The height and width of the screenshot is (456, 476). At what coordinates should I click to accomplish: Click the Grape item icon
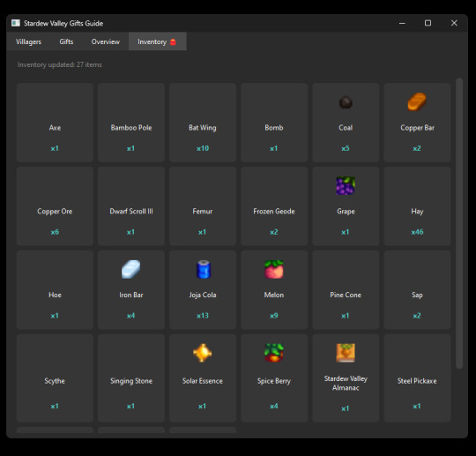click(x=346, y=185)
